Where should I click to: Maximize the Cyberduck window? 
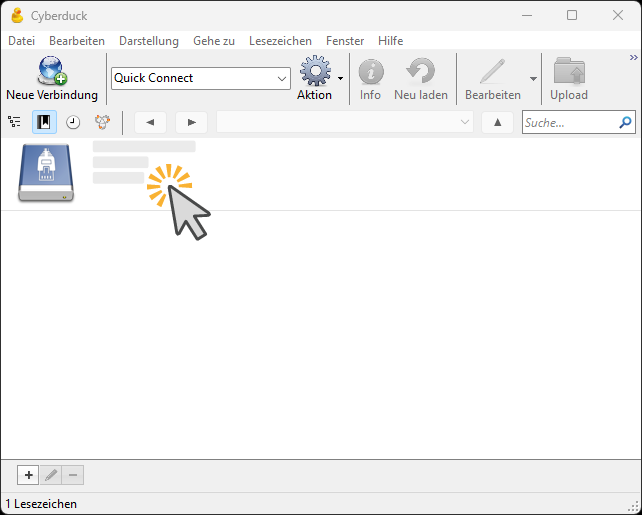(572, 16)
